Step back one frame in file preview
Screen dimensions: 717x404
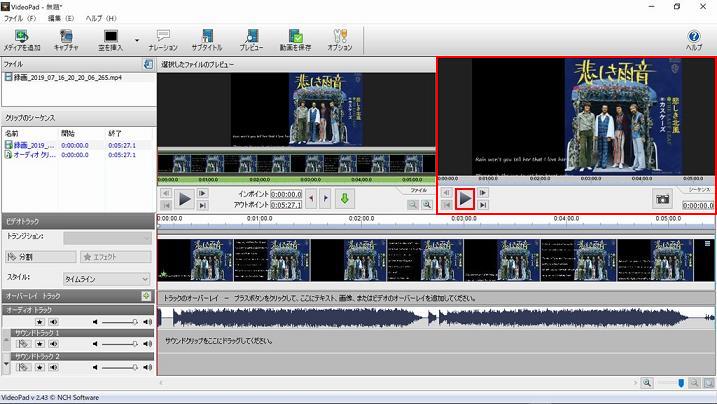166,193
